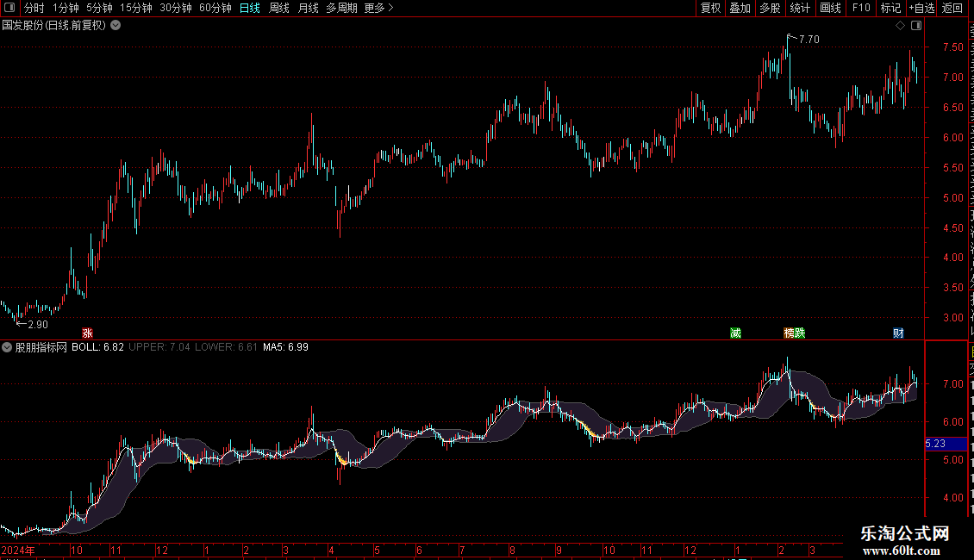Switch to 分时 intraday view

click(x=34, y=8)
